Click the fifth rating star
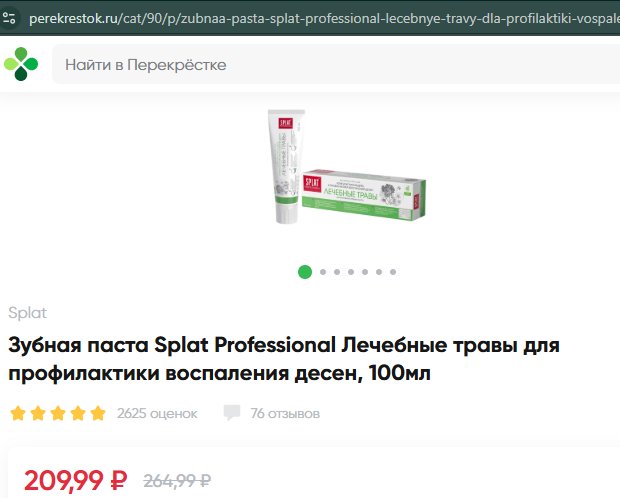This screenshot has width=620, height=498. tap(98, 413)
